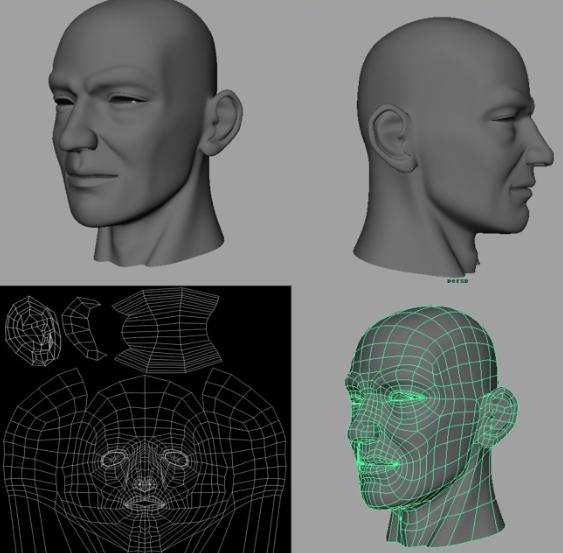Click the neck of the three-quarter shaded head
The width and height of the screenshot is (563, 553).
pyautogui.click(x=158, y=241)
